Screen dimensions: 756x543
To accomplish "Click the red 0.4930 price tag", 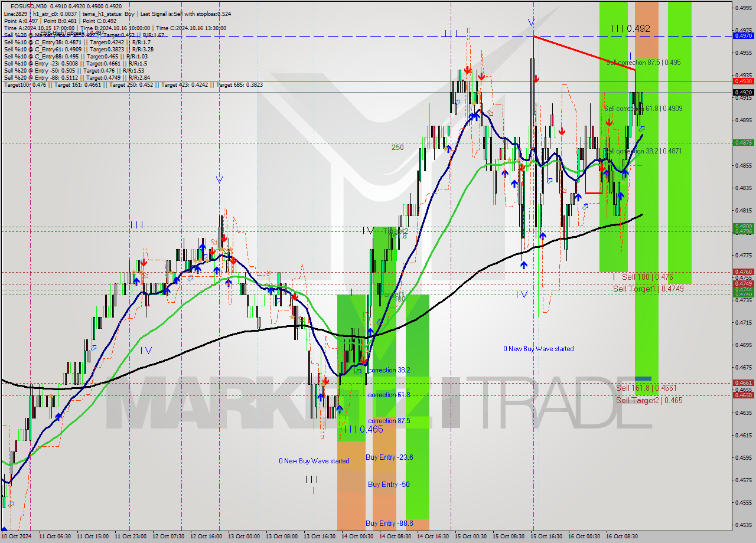I will pos(742,81).
